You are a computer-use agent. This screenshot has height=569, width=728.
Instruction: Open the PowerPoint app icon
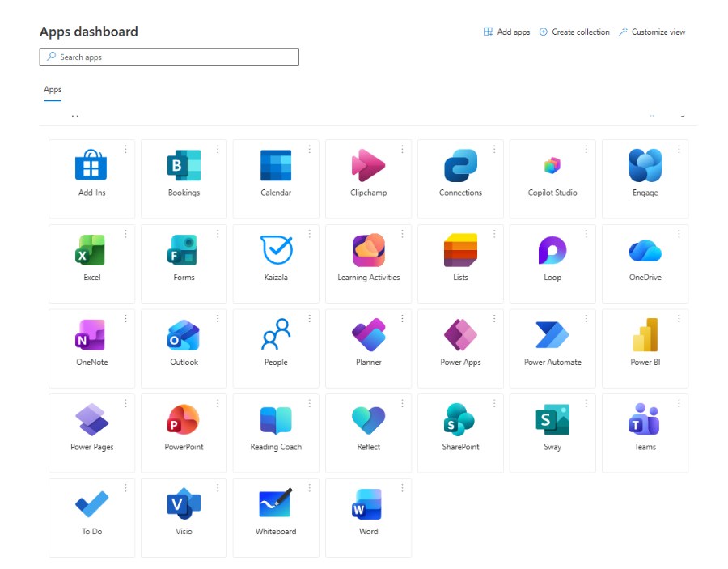pos(184,419)
